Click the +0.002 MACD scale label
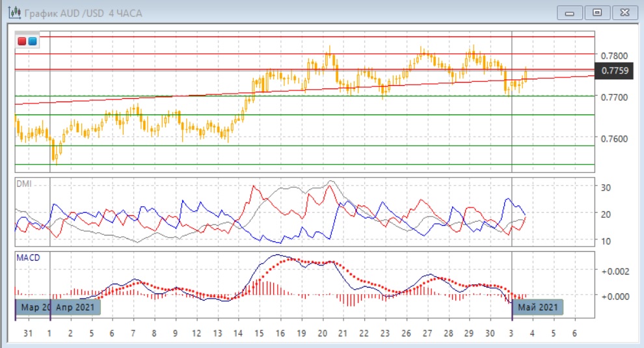The image size is (644, 348). click(x=615, y=271)
